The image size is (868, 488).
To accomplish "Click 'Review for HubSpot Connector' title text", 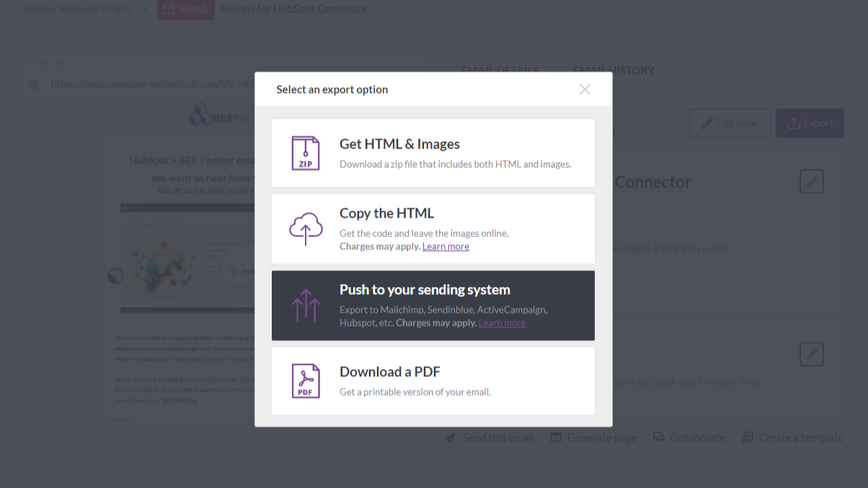I will tap(294, 9).
